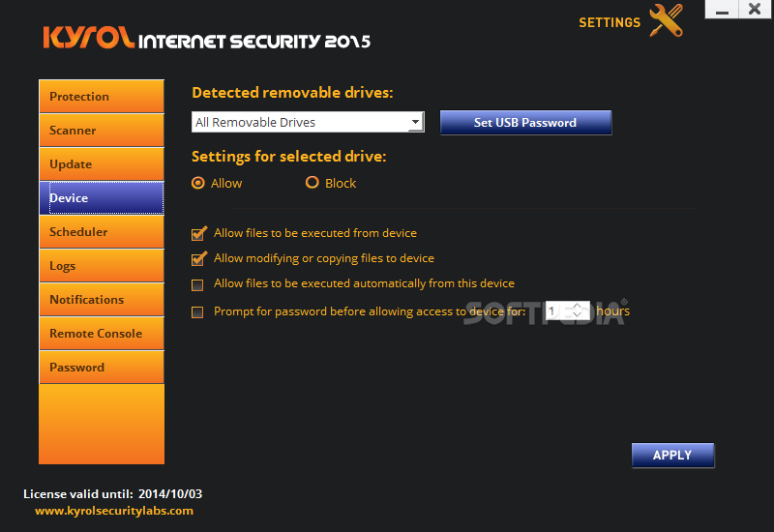The image size is (774, 532).
Task: Select the Allow radio button
Action: tap(198, 183)
